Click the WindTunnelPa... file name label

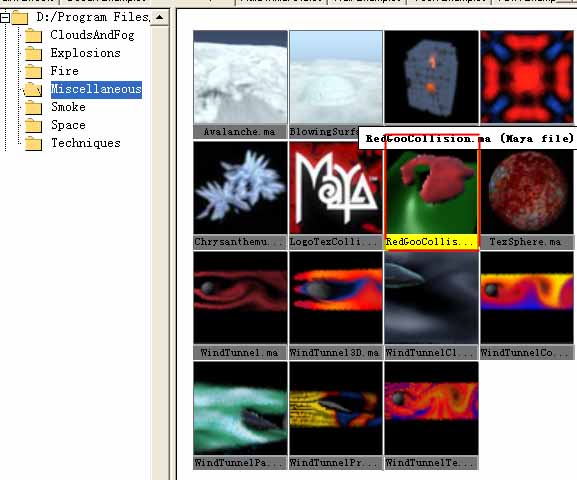coord(240,463)
